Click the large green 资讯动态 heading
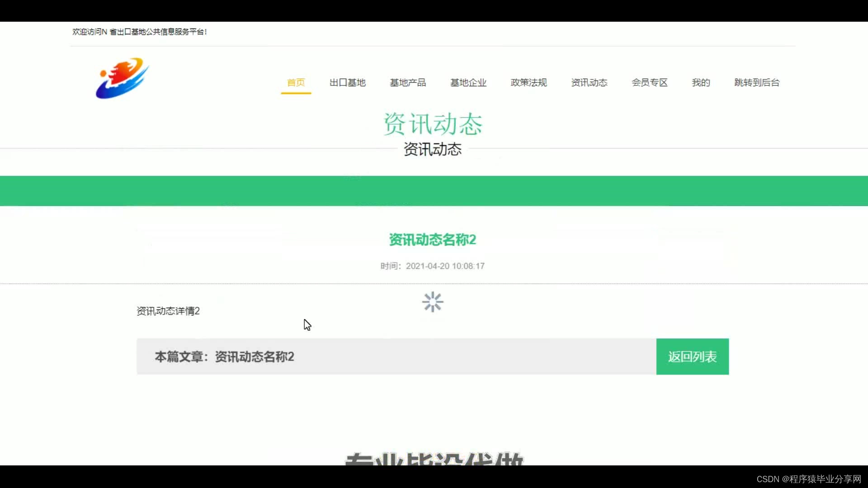Screen dimensions: 868x488 click(433, 124)
